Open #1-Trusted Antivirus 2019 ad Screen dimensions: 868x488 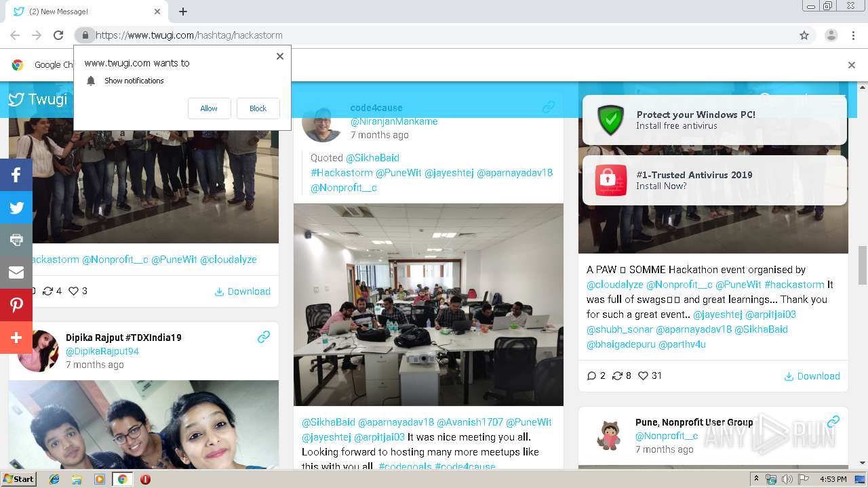click(x=715, y=180)
